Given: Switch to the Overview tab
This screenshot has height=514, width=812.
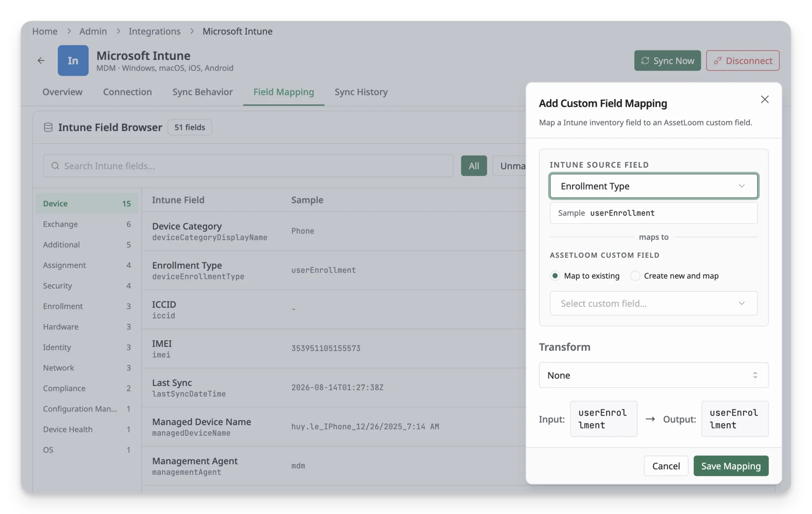Looking at the screenshot, I should point(62,92).
